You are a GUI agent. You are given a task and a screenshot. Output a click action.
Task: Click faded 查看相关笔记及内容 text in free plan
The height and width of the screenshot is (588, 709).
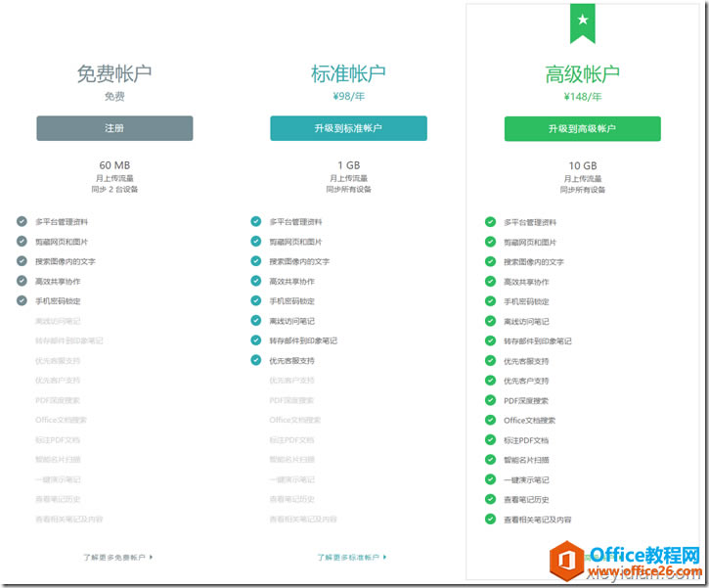69,520
